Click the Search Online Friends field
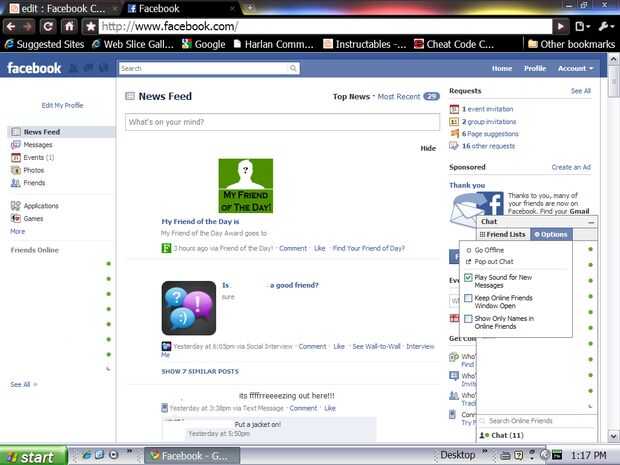 pos(538,421)
